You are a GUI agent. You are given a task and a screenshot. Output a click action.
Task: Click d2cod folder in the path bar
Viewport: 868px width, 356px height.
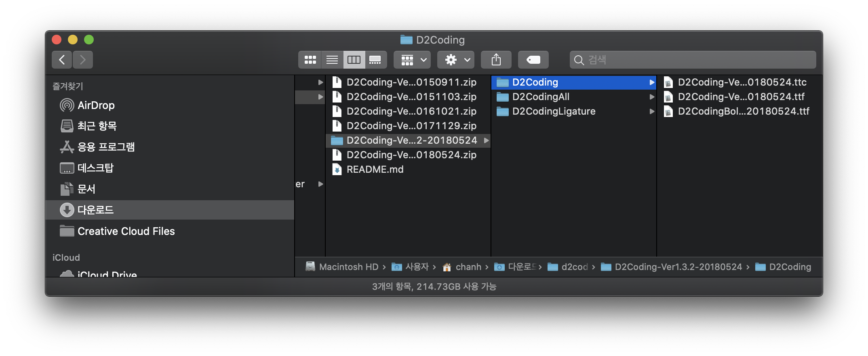point(568,267)
